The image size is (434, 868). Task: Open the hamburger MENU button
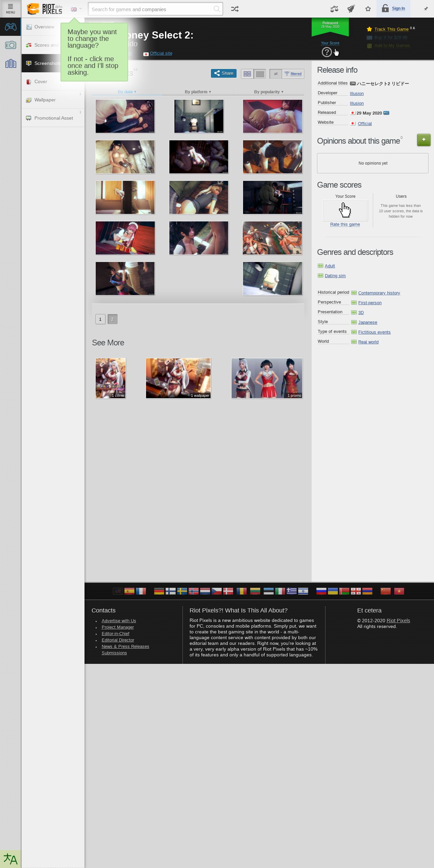[x=10, y=9]
